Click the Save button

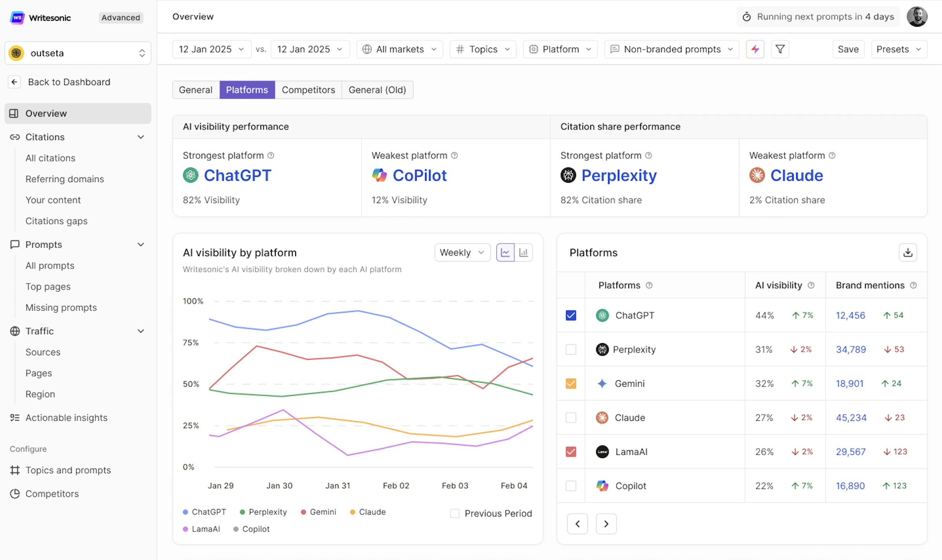pos(848,49)
